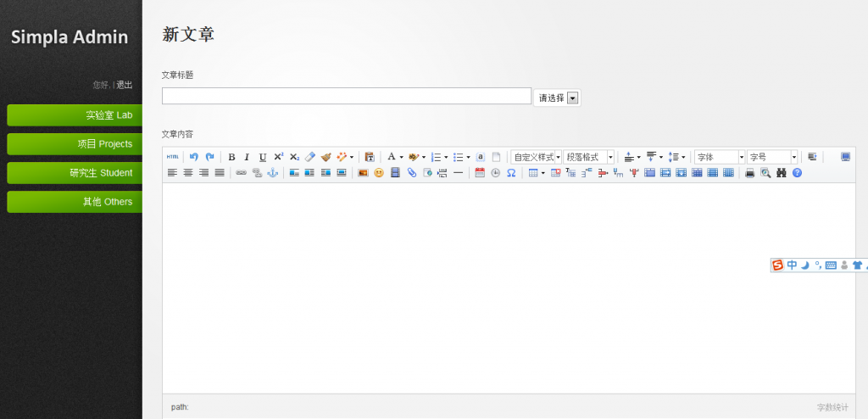This screenshot has width=868, height=419.
Task: Open 其他 Others menu
Action: click(75, 202)
